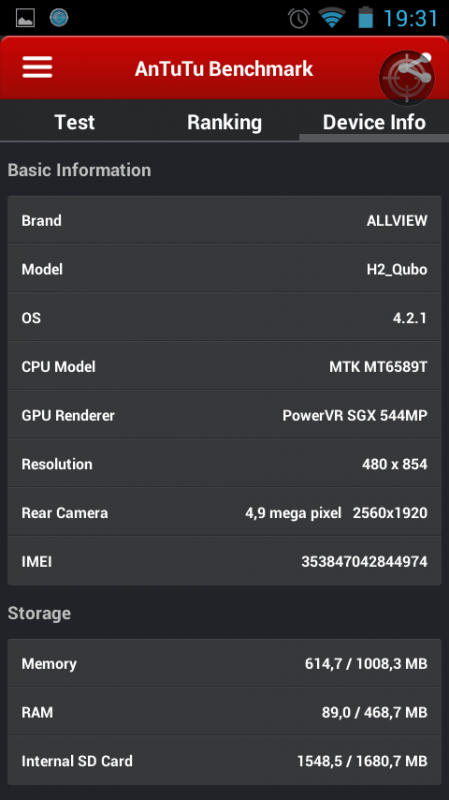This screenshot has width=449, height=800.
Task: Tap the GPU Renderer PowerVR row
Action: tap(224, 415)
